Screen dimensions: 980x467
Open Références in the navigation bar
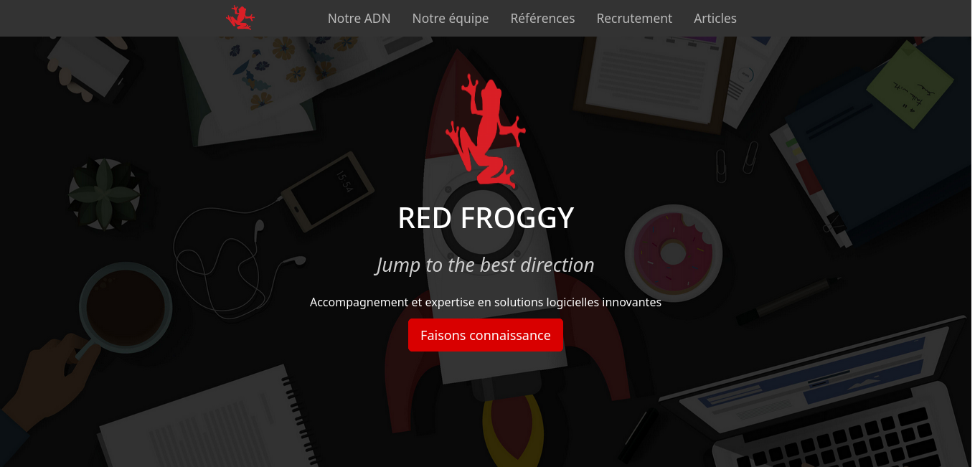(542, 19)
